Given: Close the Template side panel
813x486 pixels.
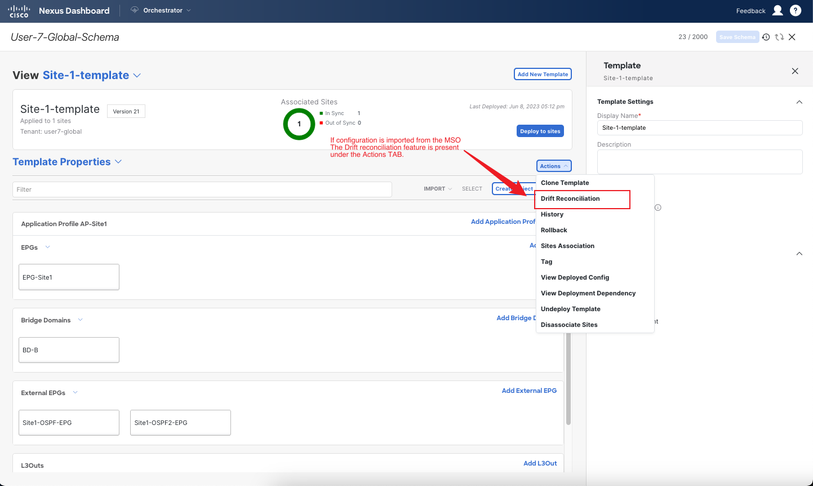Looking at the screenshot, I should (795, 71).
